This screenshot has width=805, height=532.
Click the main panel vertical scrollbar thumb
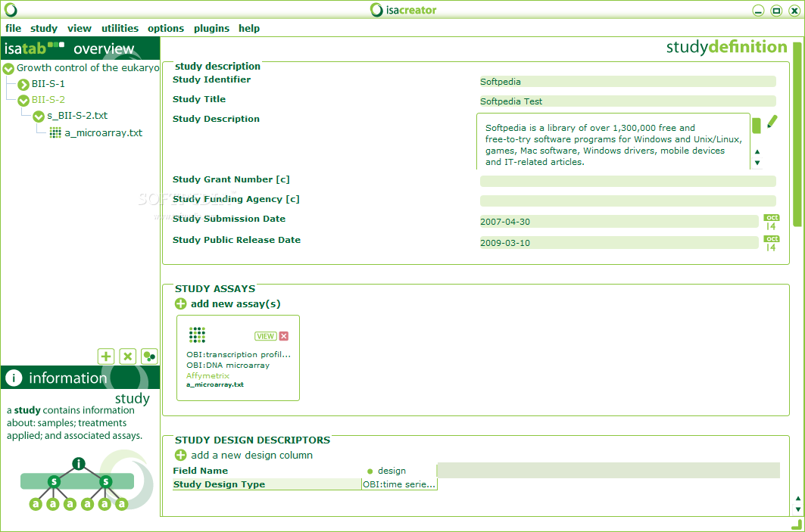pos(797,133)
